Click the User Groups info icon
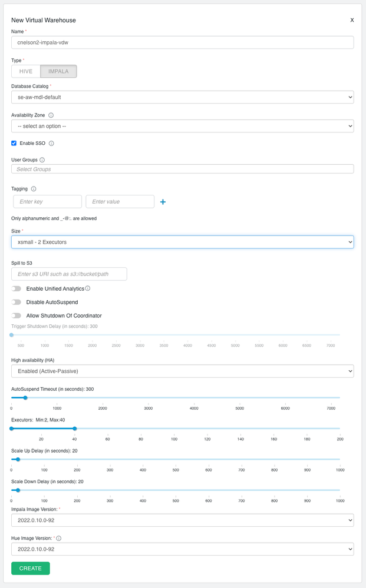This screenshot has width=366, height=588. click(42, 160)
